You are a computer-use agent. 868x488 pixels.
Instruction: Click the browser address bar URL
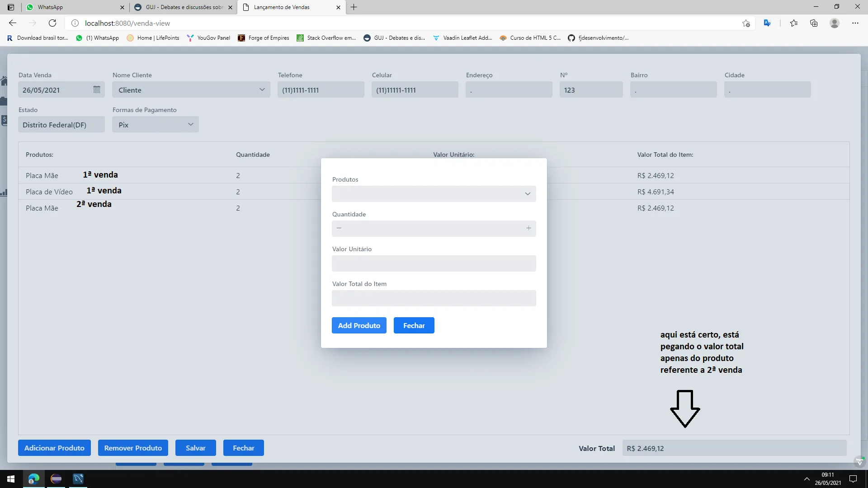(x=127, y=23)
